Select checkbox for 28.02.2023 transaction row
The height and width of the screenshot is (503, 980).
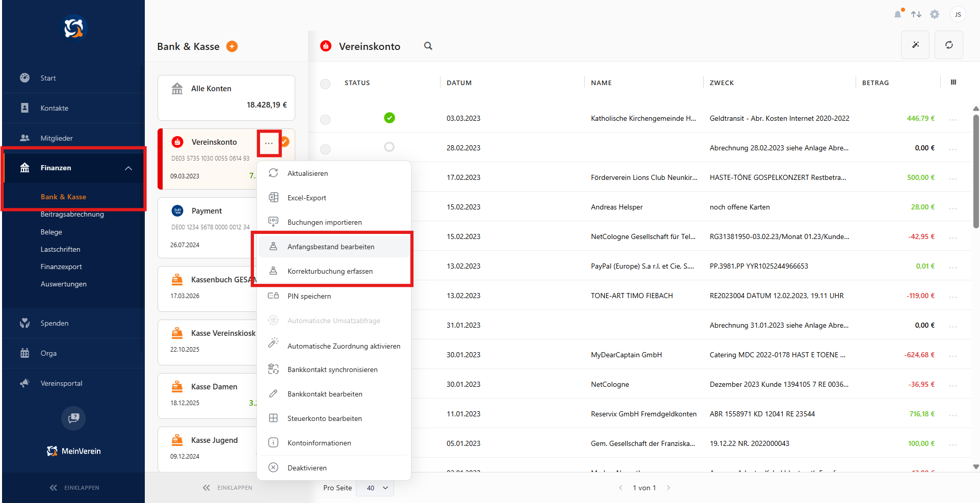325,149
